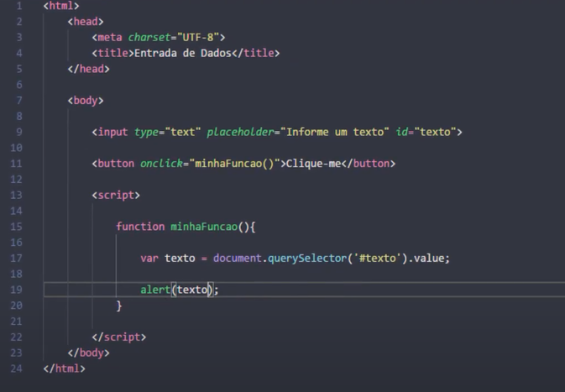The width and height of the screenshot is (565, 392).
Task: Click the opening <head> tag on line 2
Action: pos(86,22)
